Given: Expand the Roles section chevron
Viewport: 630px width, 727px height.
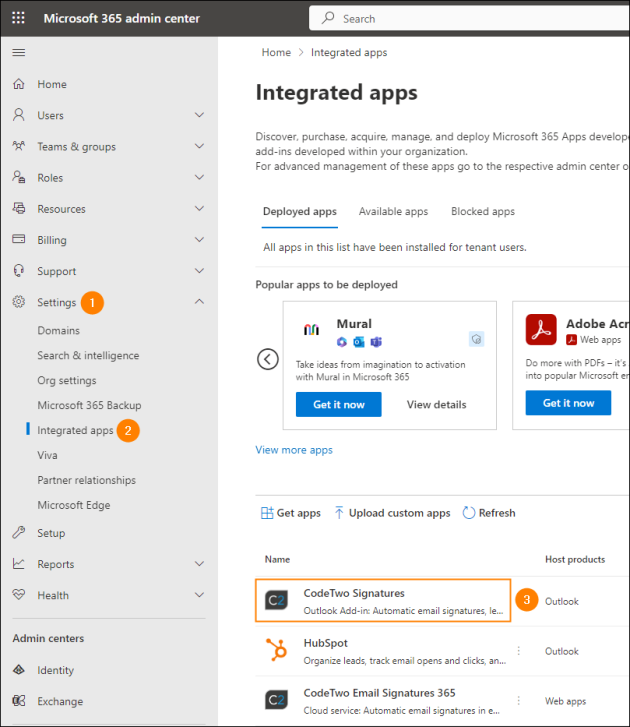Looking at the screenshot, I should (x=199, y=177).
